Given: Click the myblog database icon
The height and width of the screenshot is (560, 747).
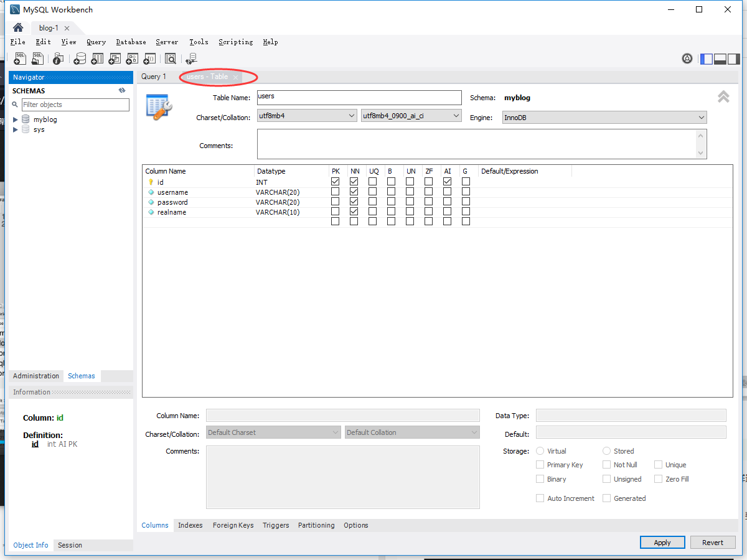Looking at the screenshot, I should (26, 119).
